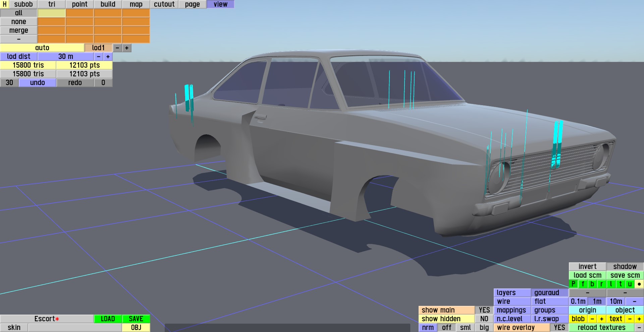644x332 pixels.
Task: Switch shading to flat
Action: tap(550, 302)
